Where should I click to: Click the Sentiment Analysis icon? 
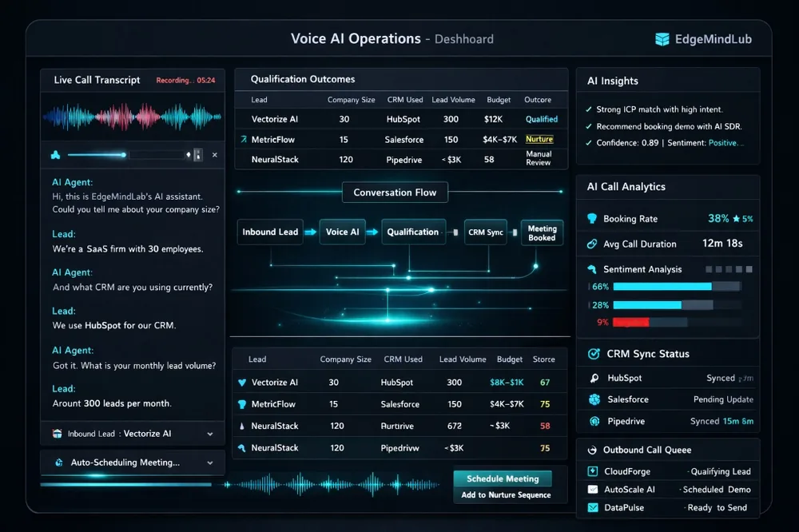coord(592,269)
